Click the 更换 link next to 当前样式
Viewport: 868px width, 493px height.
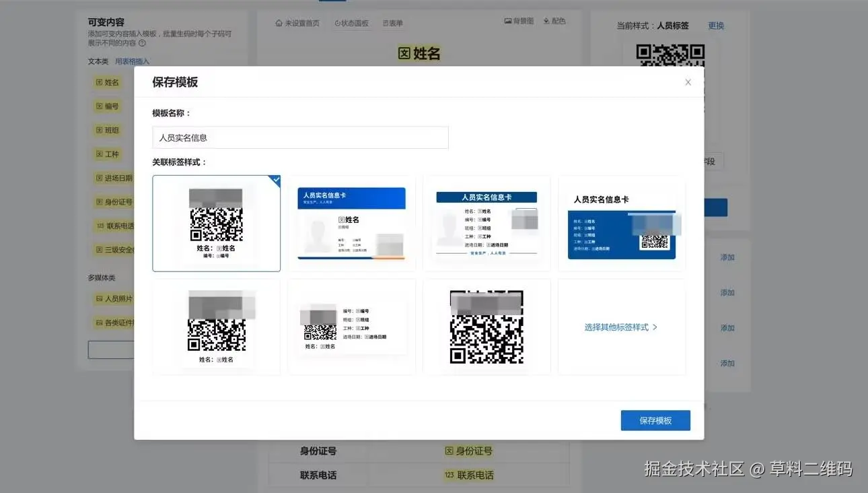pos(716,26)
